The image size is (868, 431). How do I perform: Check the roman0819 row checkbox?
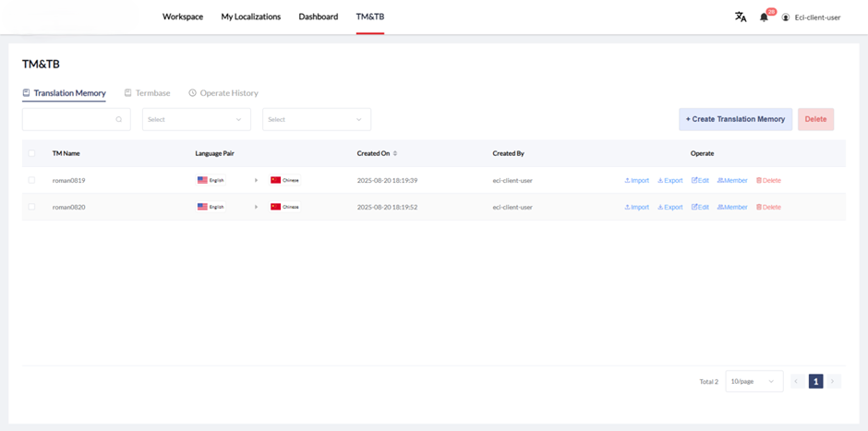(32, 181)
